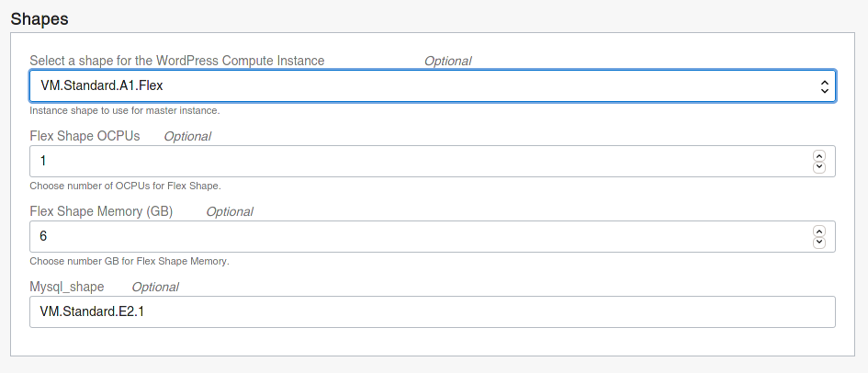Click the 'Instance shape to use for master instance' hint
The image size is (868, 373).
[x=125, y=110]
